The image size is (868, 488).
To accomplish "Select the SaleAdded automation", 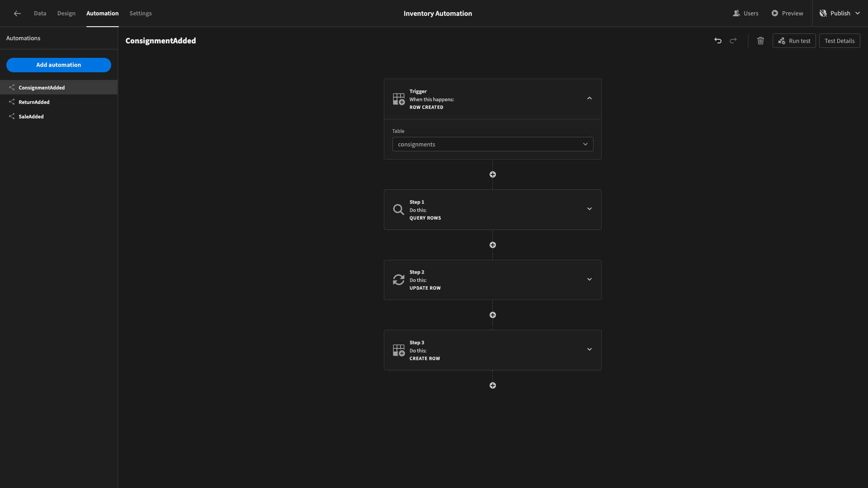I will tap(59, 116).
